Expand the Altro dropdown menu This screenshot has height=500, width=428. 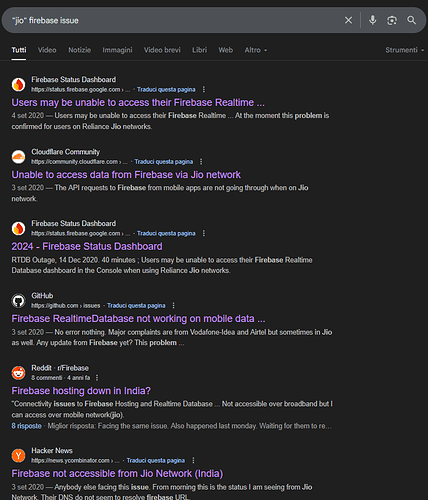tap(256, 50)
